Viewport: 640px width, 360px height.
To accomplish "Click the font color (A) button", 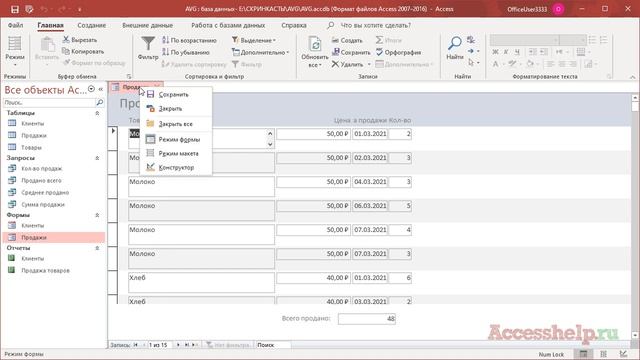I will point(495,64).
